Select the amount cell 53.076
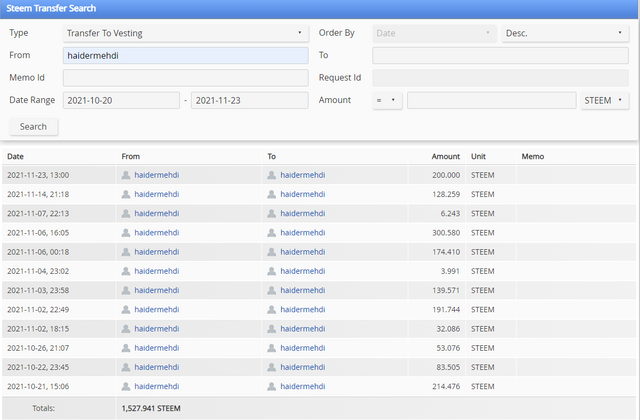This screenshot has width=640, height=420. click(448, 348)
